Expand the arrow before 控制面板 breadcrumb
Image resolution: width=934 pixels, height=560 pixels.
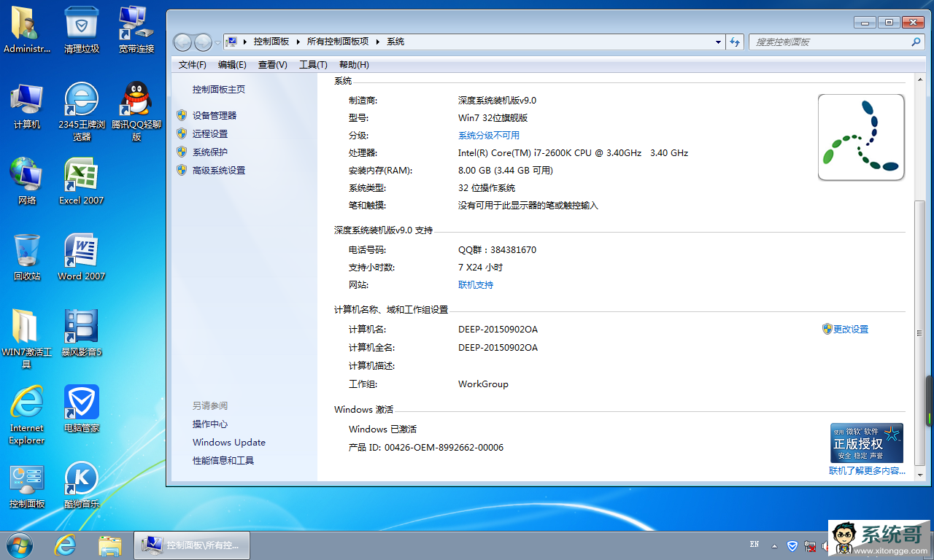tap(245, 42)
